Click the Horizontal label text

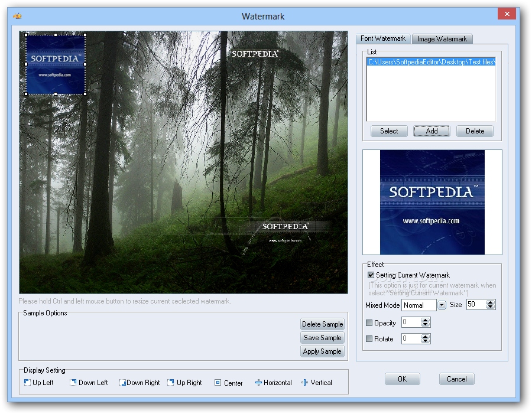[x=278, y=383]
